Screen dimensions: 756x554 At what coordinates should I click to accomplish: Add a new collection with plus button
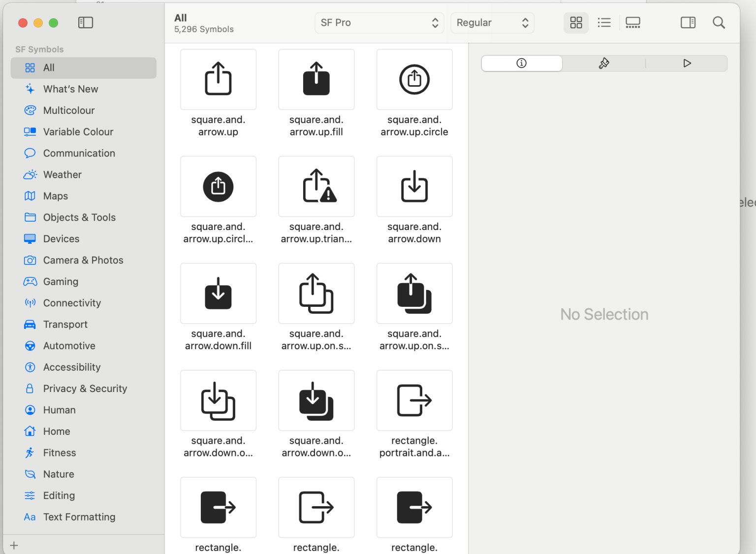tap(14, 545)
